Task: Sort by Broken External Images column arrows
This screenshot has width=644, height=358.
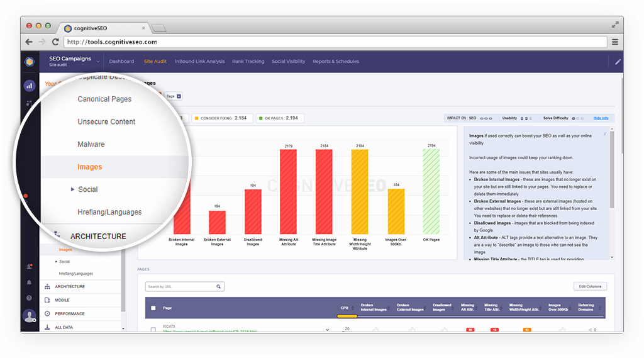Action: [x=426, y=308]
